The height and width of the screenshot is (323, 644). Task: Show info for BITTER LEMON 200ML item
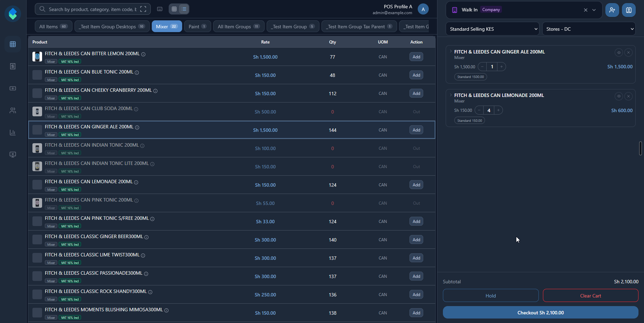pos(143,54)
